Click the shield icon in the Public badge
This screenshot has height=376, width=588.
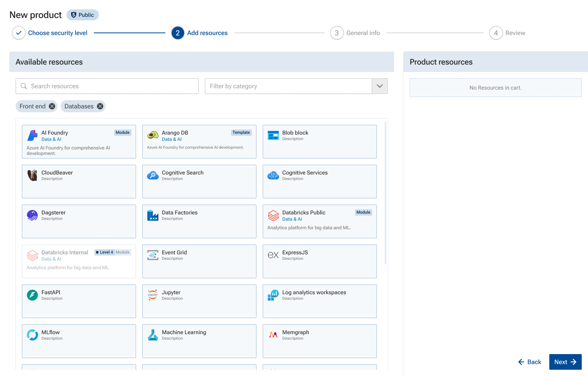coord(73,15)
